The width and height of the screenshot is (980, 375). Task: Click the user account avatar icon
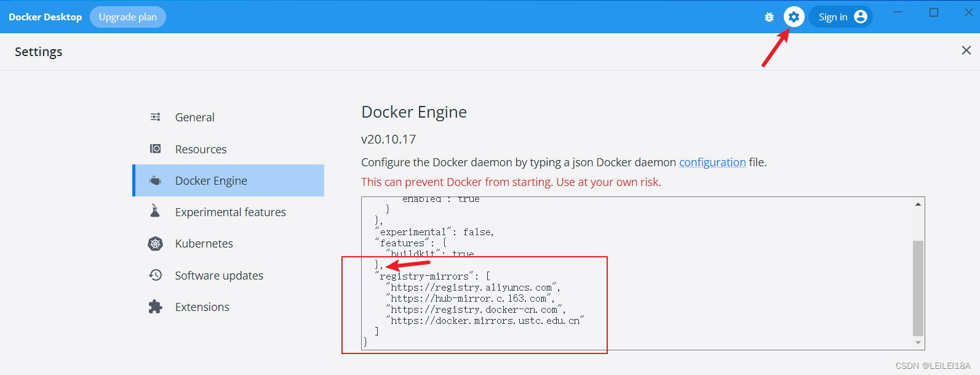[861, 17]
